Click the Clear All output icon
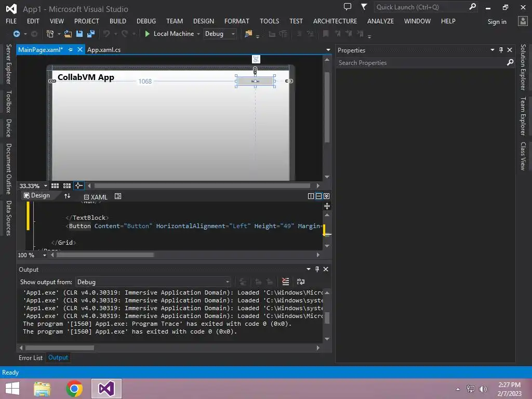 pos(285,282)
